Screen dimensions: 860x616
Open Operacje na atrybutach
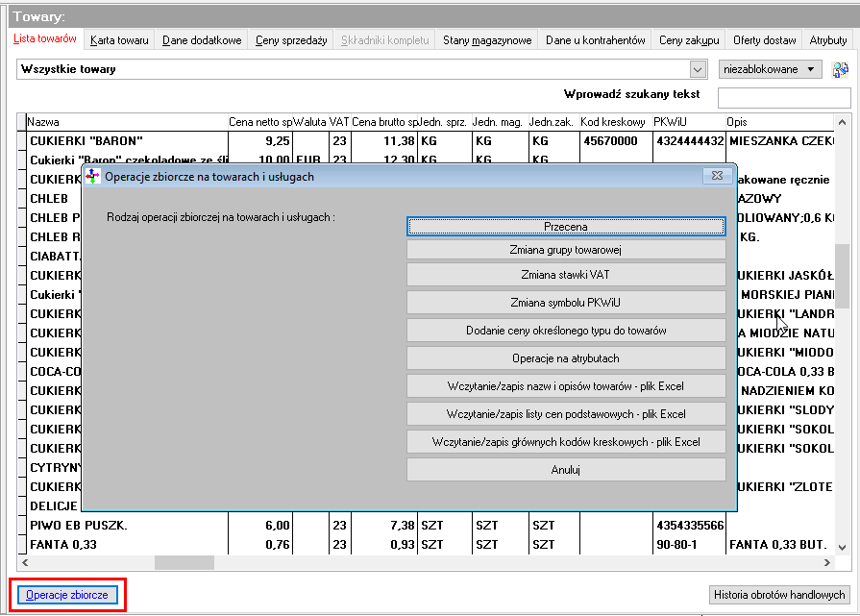[x=566, y=358]
